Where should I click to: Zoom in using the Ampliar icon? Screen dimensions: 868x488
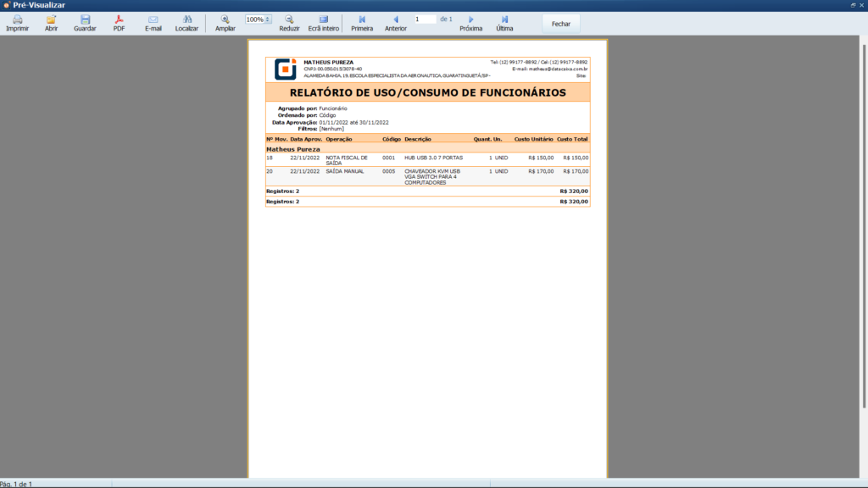225,21
